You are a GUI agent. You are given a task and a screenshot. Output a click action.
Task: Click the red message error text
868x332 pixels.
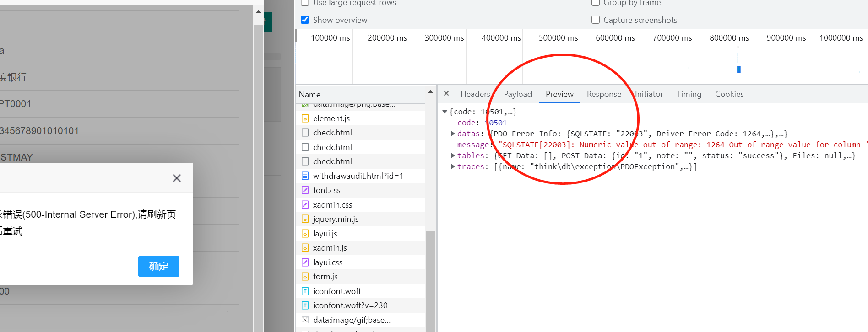(x=682, y=145)
